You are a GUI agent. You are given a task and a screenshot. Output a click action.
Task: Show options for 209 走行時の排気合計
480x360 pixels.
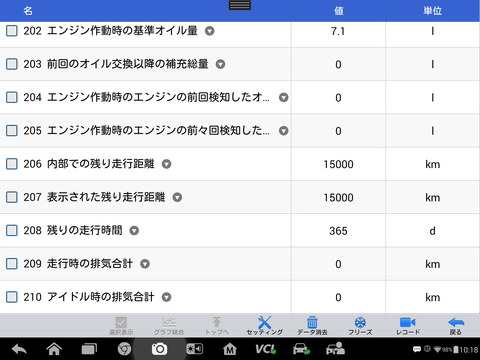[x=145, y=264]
